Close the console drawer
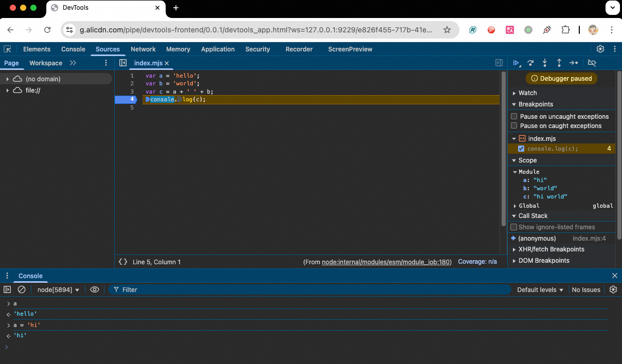 point(615,276)
